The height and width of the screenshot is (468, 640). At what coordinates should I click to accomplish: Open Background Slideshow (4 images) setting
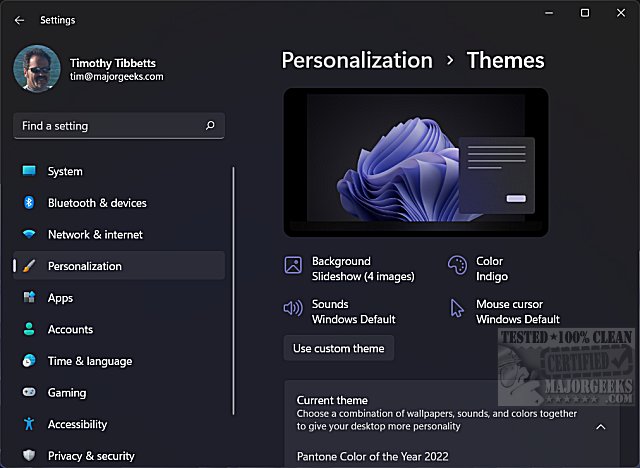[x=349, y=268]
